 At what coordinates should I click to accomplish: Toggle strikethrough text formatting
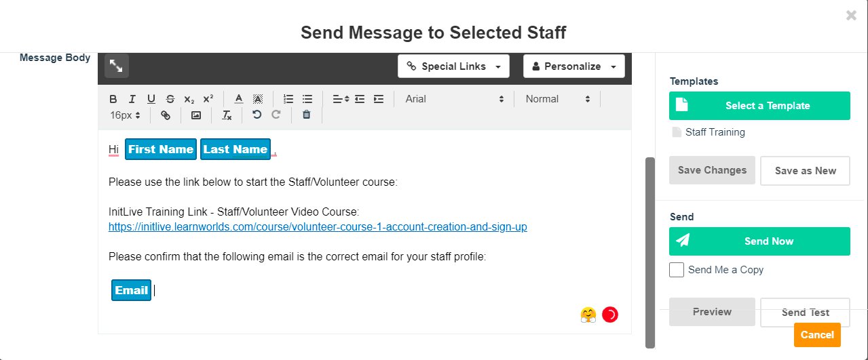(170, 99)
